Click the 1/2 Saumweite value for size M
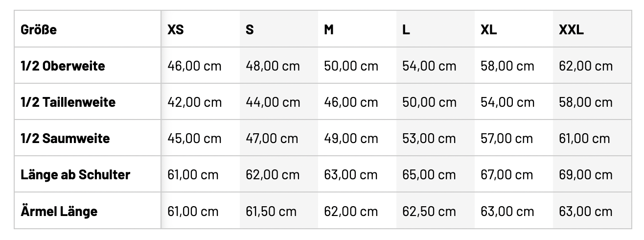The image size is (644, 240). [351, 138]
